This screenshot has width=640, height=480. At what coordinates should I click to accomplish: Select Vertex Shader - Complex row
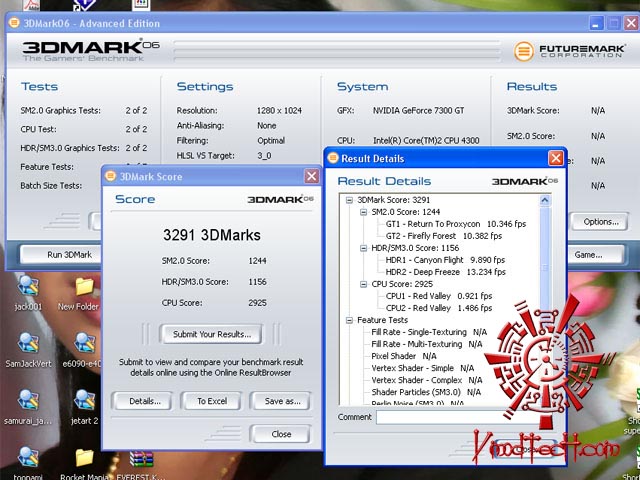click(427, 380)
